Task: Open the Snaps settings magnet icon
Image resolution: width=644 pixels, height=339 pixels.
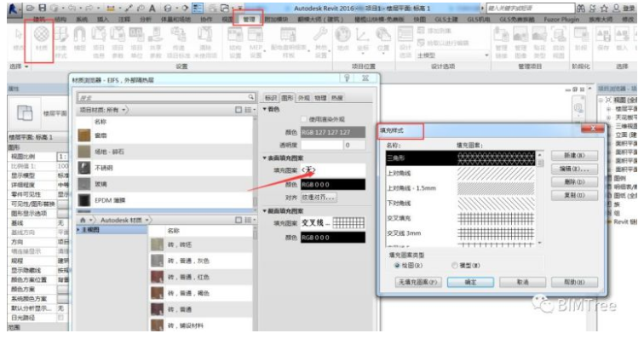Action: tap(79, 39)
